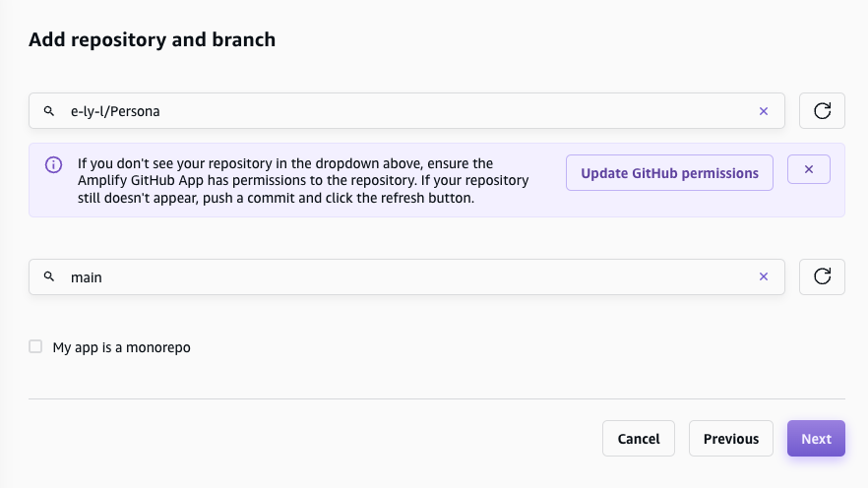Enable the My app is a monorepo checkbox
Image resolution: width=868 pixels, height=488 pixels.
pyautogui.click(x=35, y=346)
